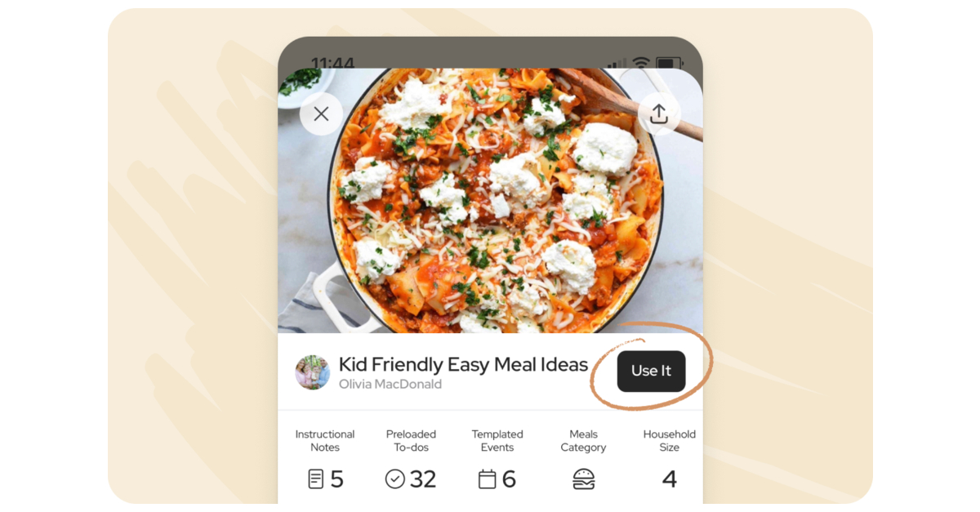Tap the pasta skillet cover photo
Viewport: 980px width, 512px height.
[490, 200]
